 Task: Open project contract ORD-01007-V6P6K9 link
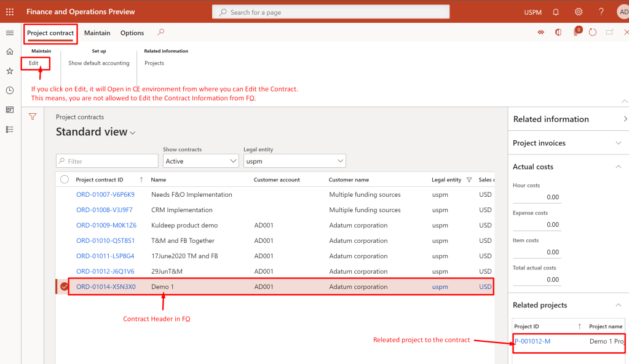(x=105, y=195)
